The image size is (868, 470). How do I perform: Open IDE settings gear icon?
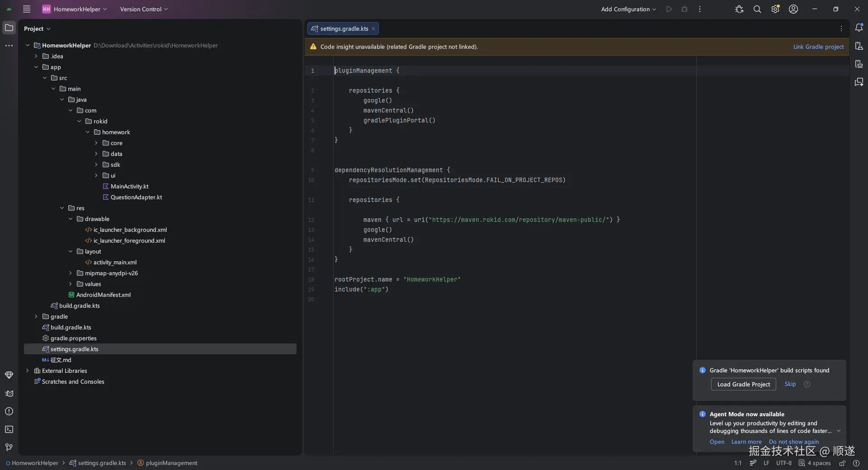[x=775, y=9]
